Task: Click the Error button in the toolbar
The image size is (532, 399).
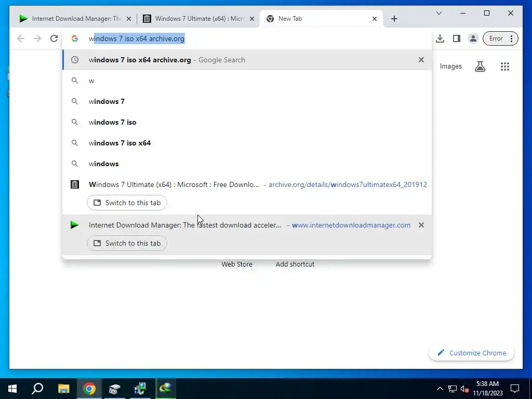Action: click(496, 38)
